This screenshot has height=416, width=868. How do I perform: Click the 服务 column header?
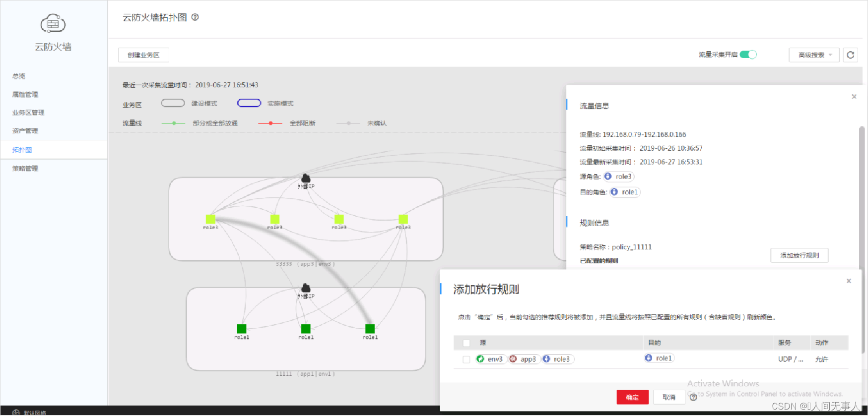pos(784,343)
